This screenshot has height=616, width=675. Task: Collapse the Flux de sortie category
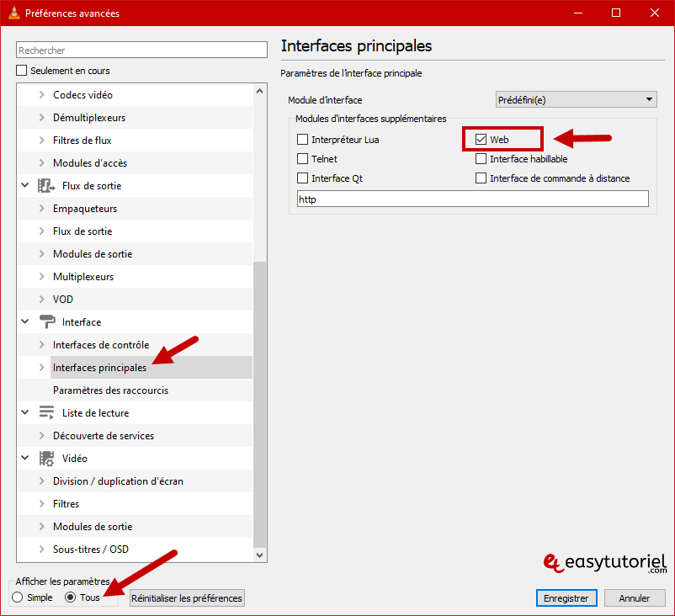point(25,185)
